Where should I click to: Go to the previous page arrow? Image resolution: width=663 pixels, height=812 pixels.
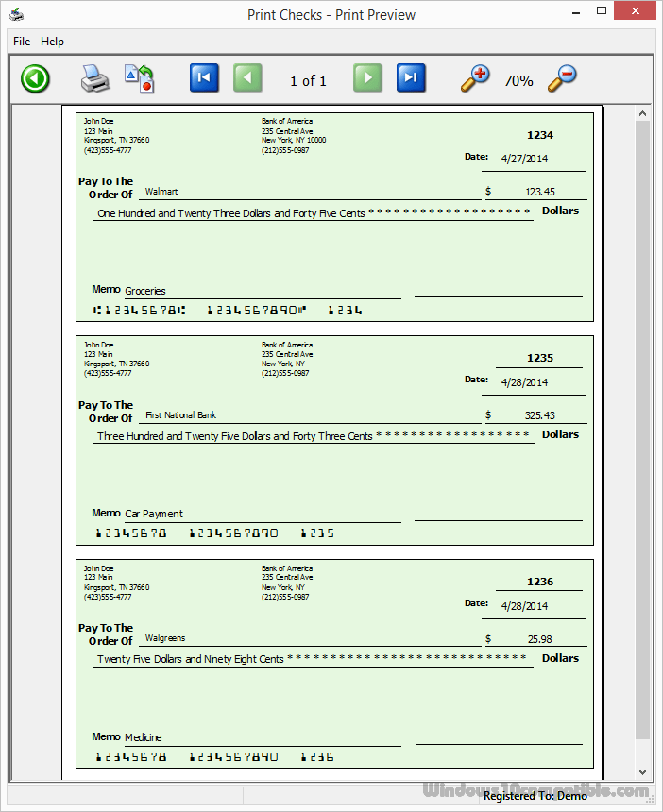point(247,78)
